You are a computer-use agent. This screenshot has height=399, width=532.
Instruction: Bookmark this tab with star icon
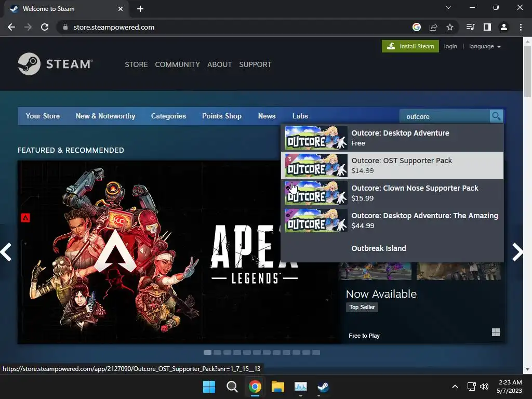450,27
